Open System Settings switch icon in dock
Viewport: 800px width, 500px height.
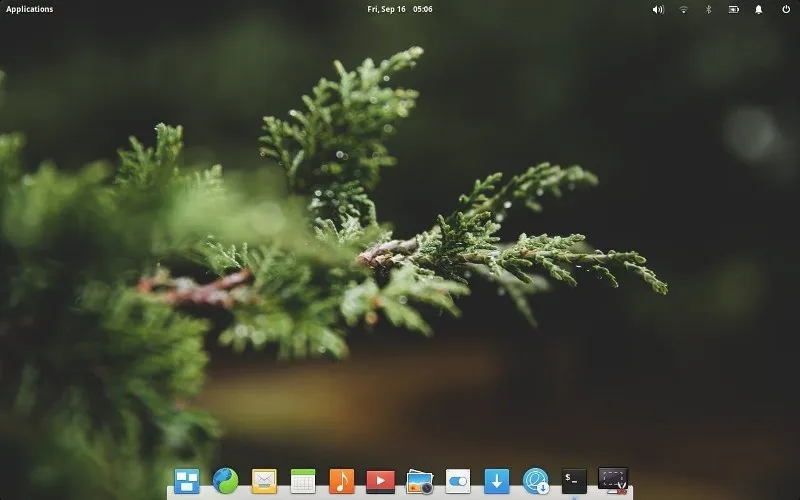[458, 481]
